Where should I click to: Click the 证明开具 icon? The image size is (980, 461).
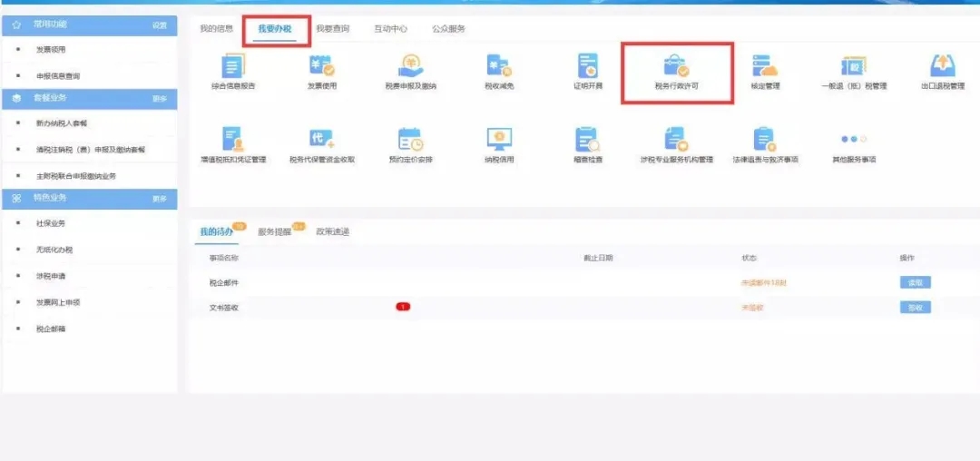[587, 67]
